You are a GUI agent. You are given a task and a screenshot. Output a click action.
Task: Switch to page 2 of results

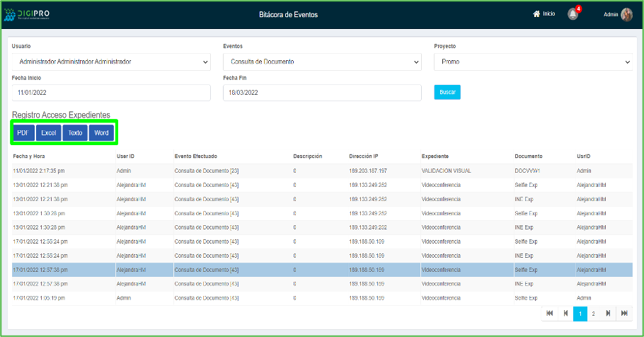pyautogui.click(x=593, y=313)
